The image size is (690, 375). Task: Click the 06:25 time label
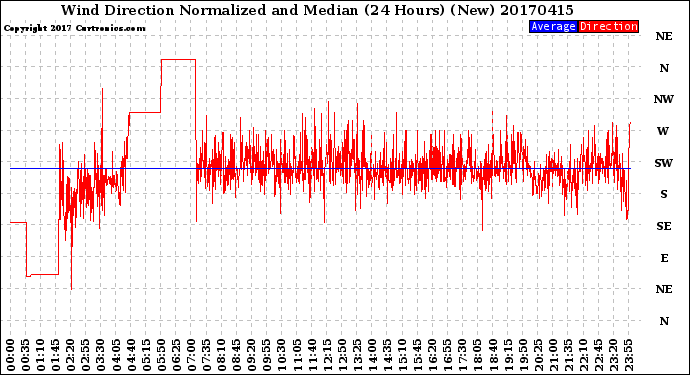tap(177, 355)
